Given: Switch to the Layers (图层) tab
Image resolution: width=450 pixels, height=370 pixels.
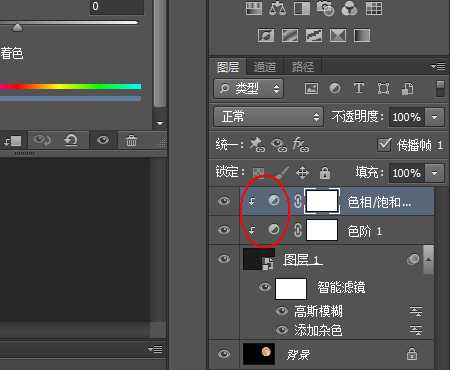Looking at the screenshot, I should click(x=228, y=67).
